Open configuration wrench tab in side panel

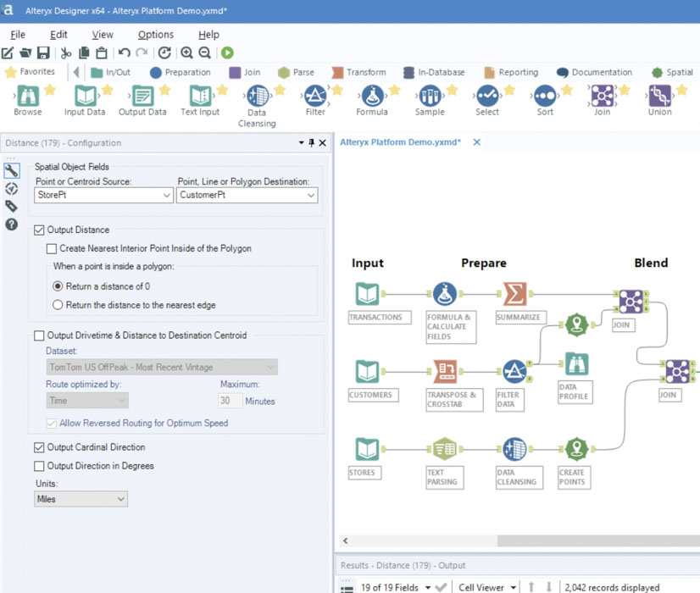12,170
